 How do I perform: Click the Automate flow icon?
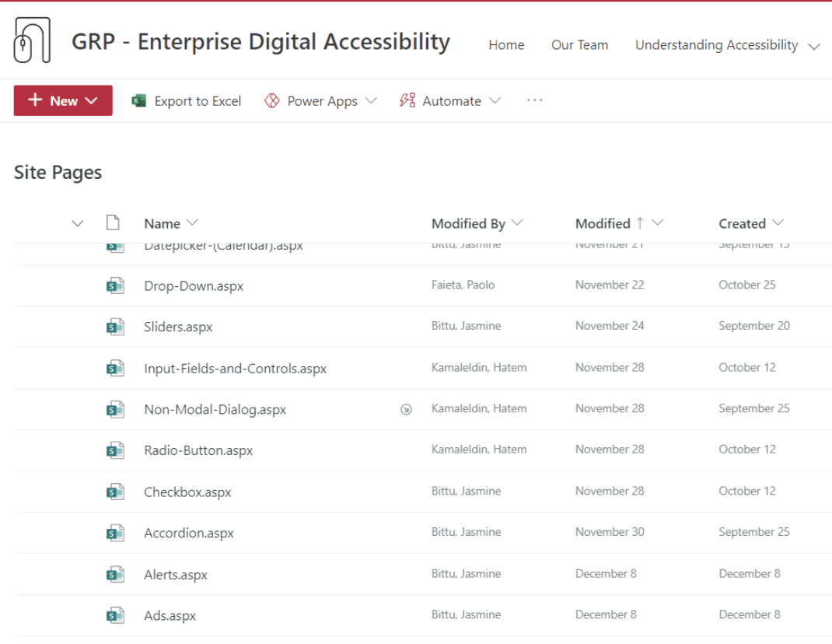coord(407,101)
